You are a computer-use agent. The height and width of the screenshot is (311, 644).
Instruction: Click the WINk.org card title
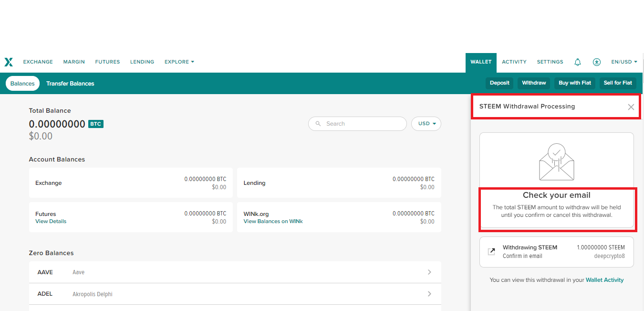point(256,214)
